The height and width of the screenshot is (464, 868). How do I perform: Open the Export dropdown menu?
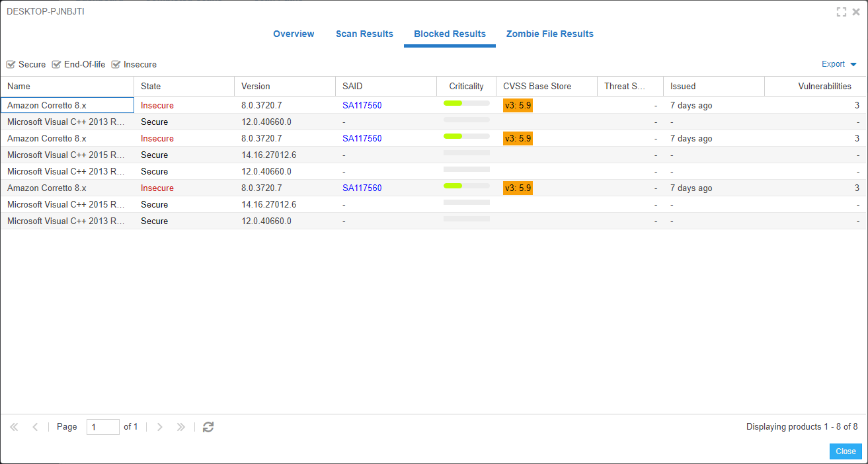coord(839,64)
